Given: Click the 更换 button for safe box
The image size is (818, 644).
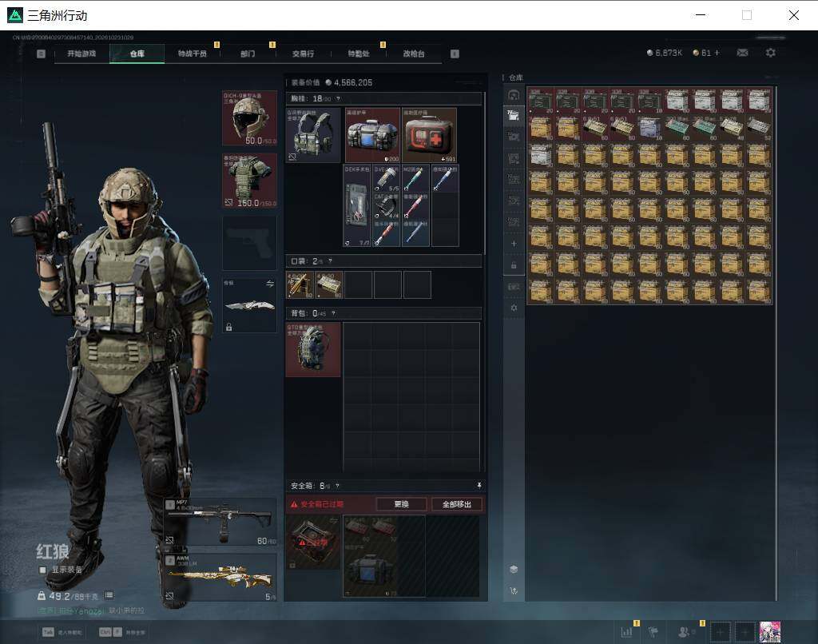Looking at the screenshot, I should (401, 504).
